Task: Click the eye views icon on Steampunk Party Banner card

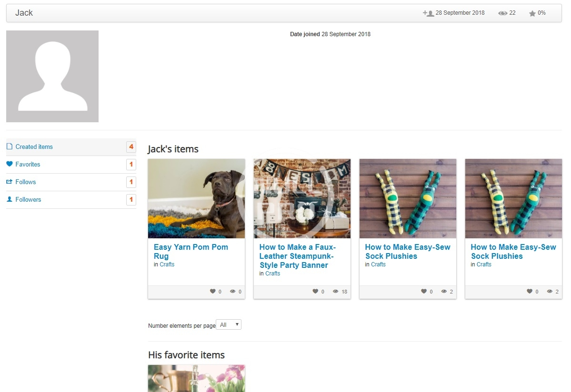Action: pyautogui.click(x=336, y=292)
